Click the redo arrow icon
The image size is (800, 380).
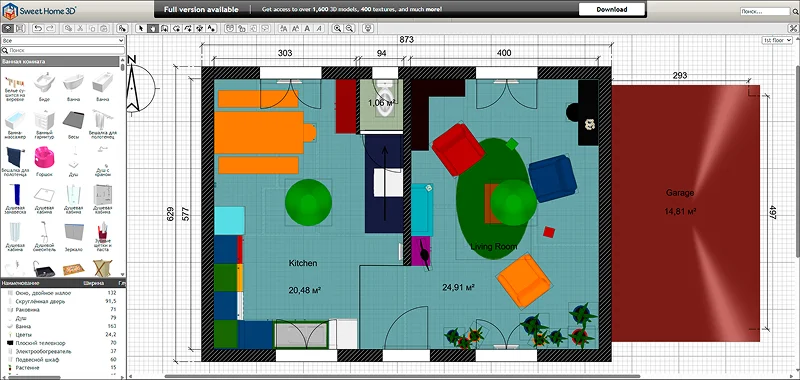point(51,29)
